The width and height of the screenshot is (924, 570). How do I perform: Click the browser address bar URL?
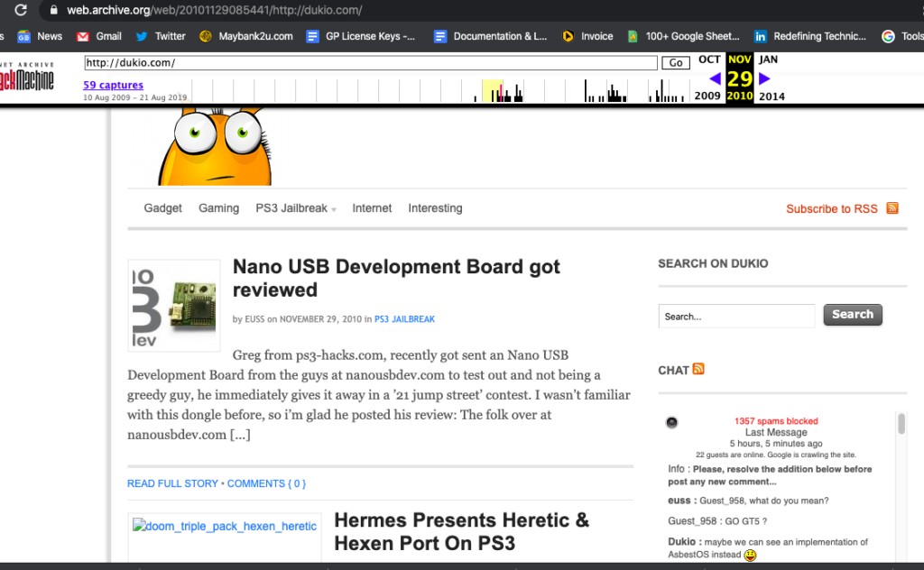pos(215,10)
